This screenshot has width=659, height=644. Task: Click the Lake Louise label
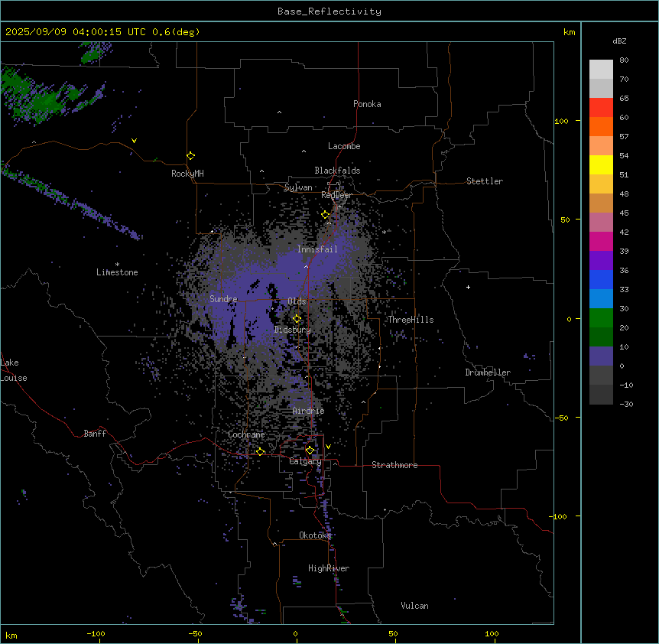pos(14,370)
